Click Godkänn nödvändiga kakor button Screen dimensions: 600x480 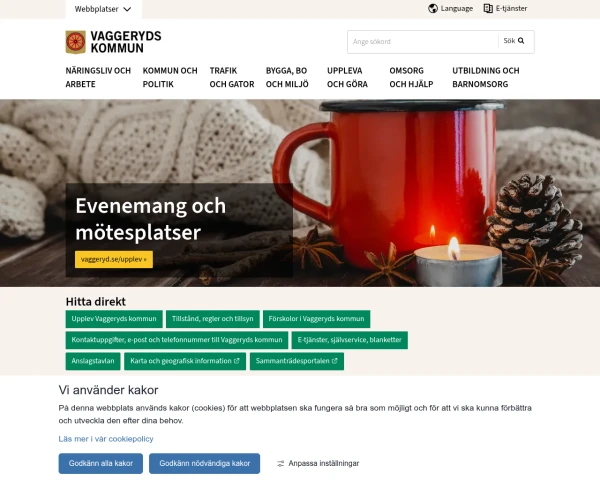[x=204, y=464]
